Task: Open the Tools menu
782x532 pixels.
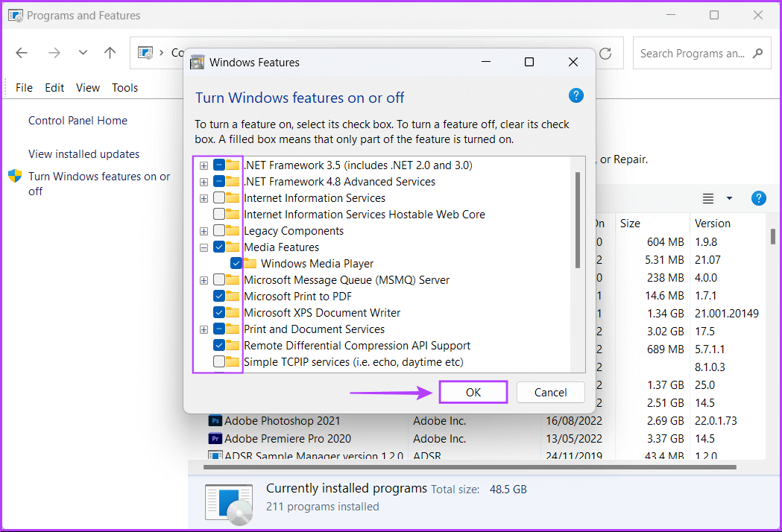Action: (124, 88)
